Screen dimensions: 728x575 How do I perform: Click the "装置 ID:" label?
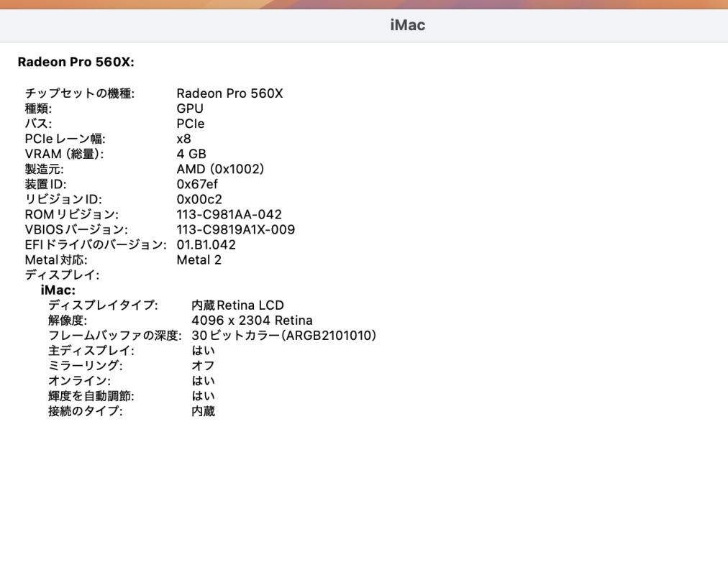click(x=45, y=184)
